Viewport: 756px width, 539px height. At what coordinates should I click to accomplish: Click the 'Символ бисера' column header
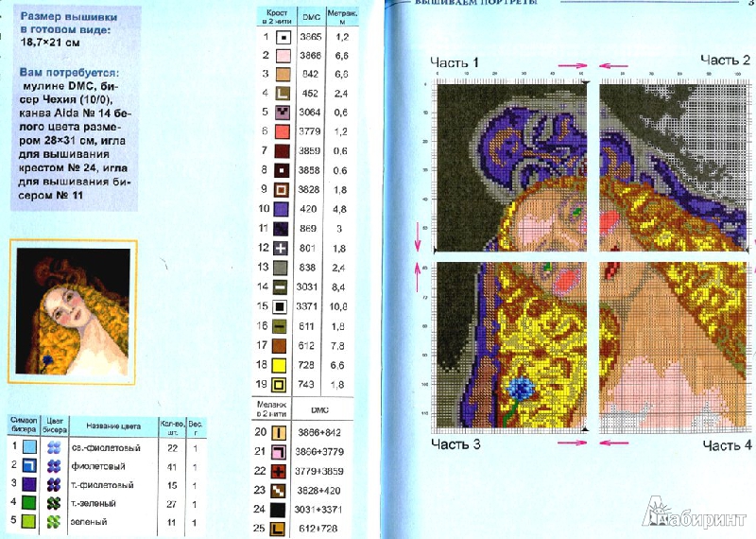click(x=23, y=426)
